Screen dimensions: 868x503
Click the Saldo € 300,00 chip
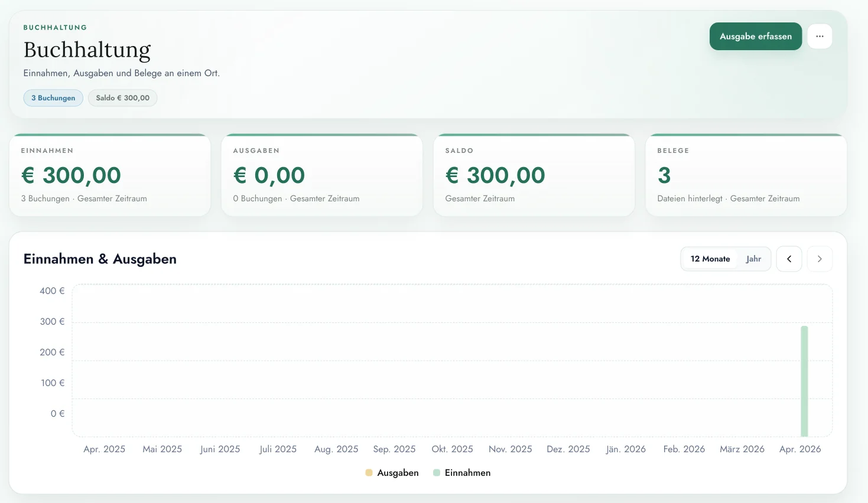(123, 98)
